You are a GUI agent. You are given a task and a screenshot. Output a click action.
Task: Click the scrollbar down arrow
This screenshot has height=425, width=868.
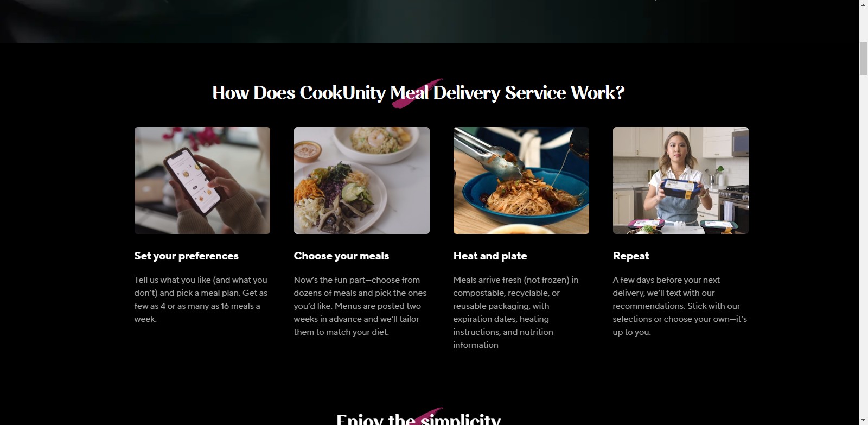863,420
